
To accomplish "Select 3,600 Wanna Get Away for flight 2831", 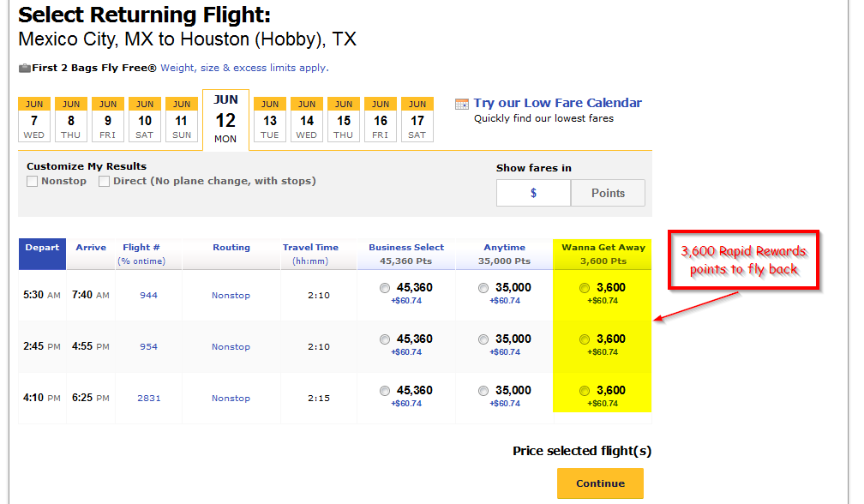I will (585, 391).
